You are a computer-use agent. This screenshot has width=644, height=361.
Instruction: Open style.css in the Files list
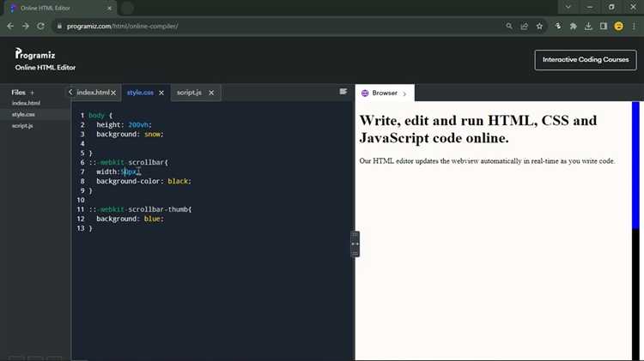tap(23, 114)
